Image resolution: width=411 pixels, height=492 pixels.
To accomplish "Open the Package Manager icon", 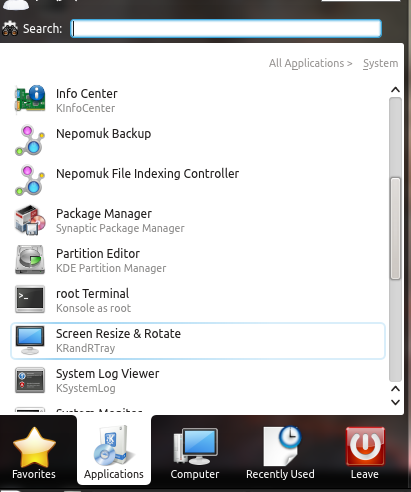I will coord(30,220).
